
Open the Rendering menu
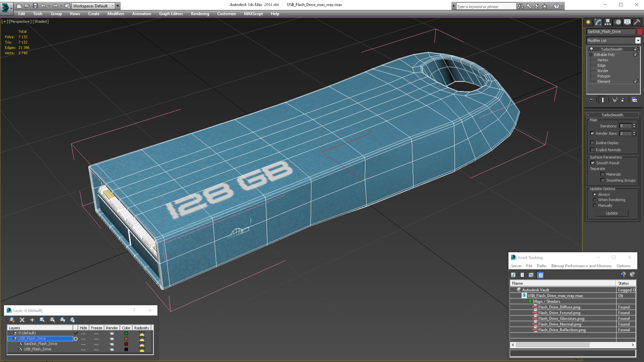[x=200, y=14]
